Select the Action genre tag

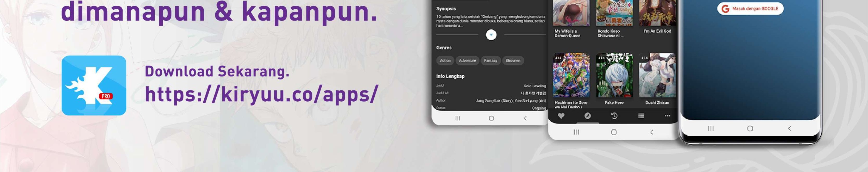tap(445, 61)
